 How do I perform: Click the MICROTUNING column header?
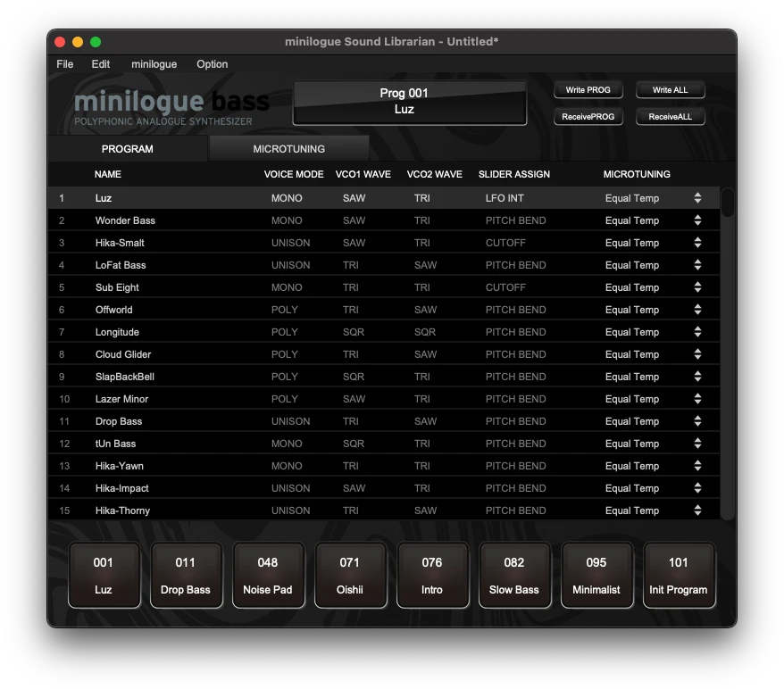[x=637, y=174]
